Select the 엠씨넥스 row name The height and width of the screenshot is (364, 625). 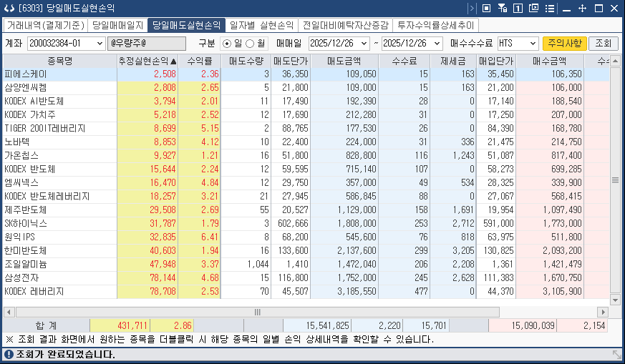point(21,182)
